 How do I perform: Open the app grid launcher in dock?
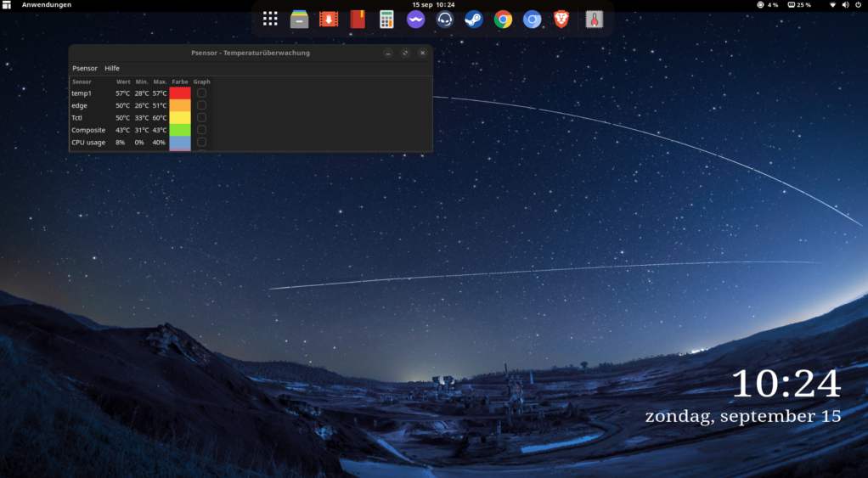point(270,19)
